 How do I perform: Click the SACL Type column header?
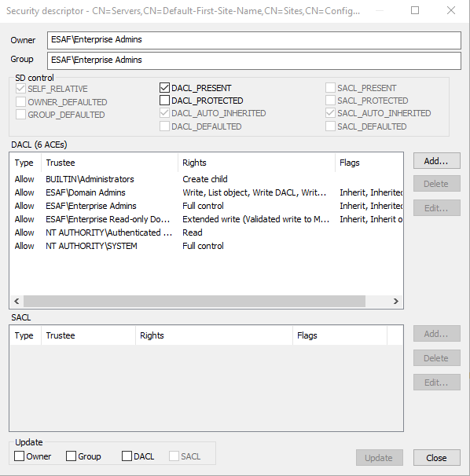tap(26, 335)
